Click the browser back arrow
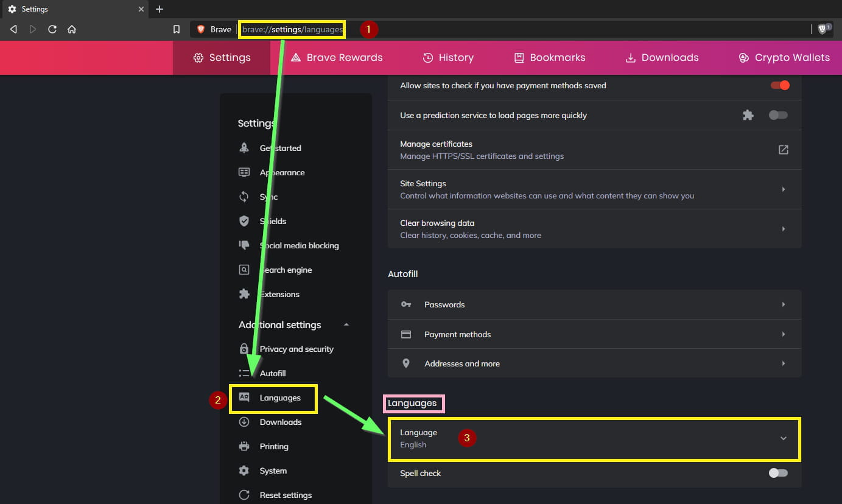Image resolution: width=842 pixels, height=504 pixels. 13,29
